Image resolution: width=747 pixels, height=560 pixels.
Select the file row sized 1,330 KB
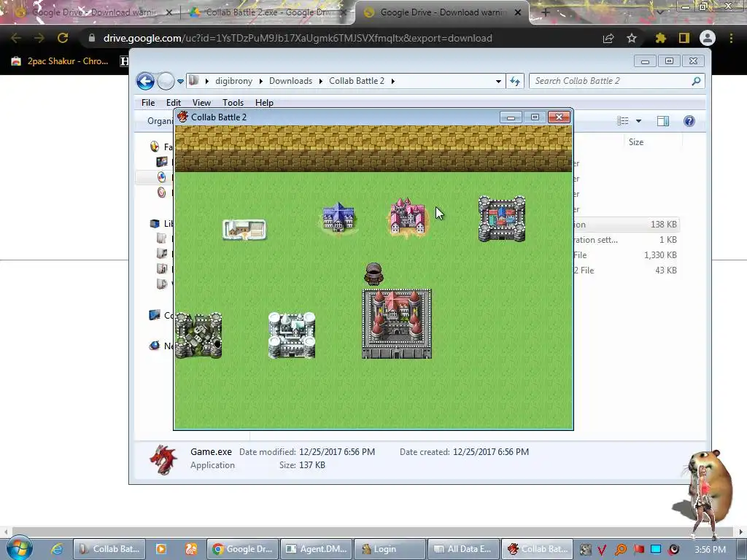(626, 254)
